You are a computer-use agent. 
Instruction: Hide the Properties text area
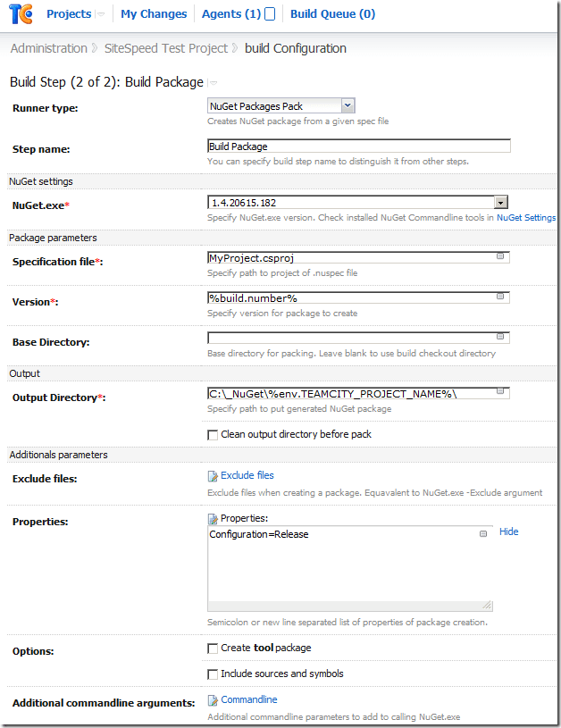coord(508,531)
